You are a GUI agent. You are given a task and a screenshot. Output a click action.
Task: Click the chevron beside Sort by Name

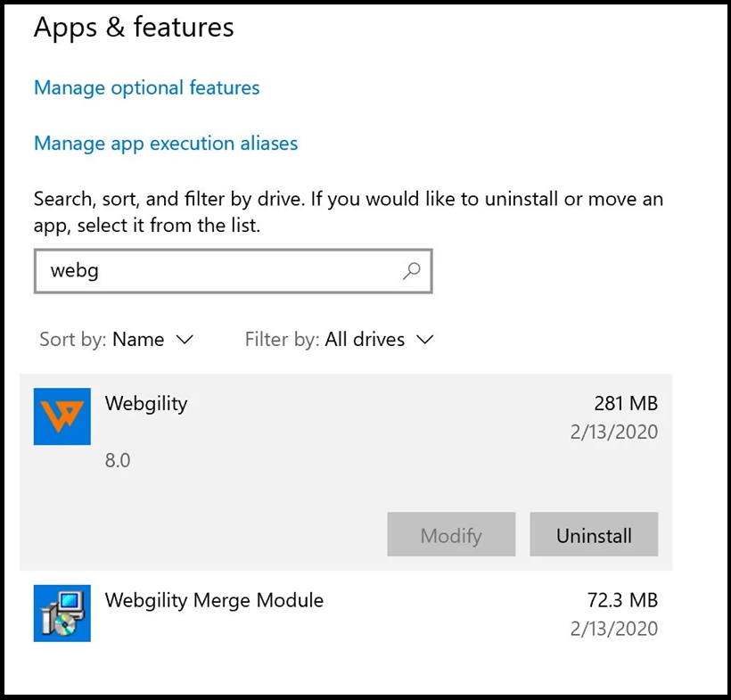(185, 340)
